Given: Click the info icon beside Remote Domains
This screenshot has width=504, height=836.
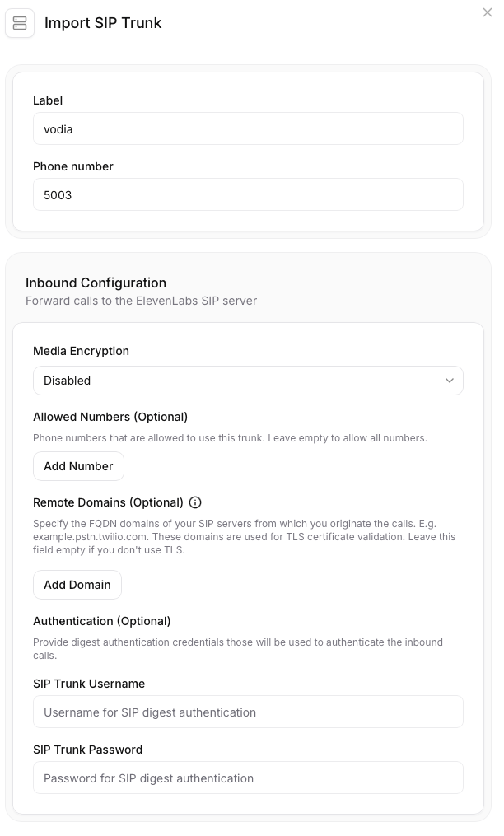Looking at the screenshot, I should pyautogui.click(x=195, y=502).
